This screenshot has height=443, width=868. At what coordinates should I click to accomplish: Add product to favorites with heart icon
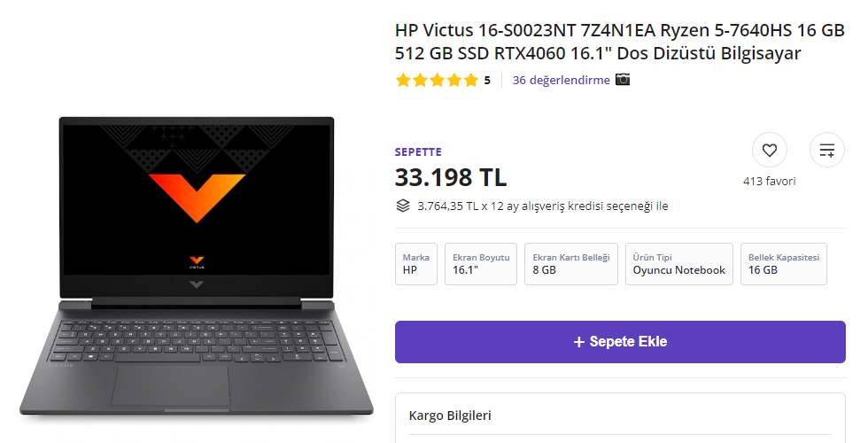coord(770,150)
